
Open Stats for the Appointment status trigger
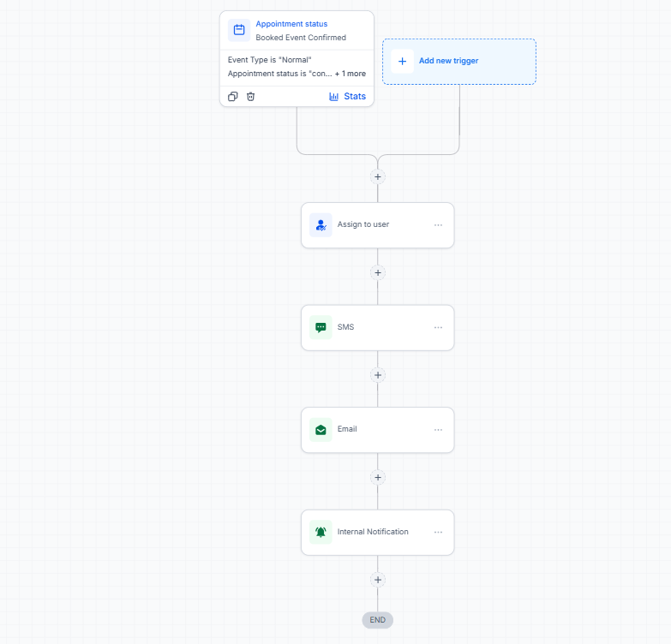pos(347,97)
